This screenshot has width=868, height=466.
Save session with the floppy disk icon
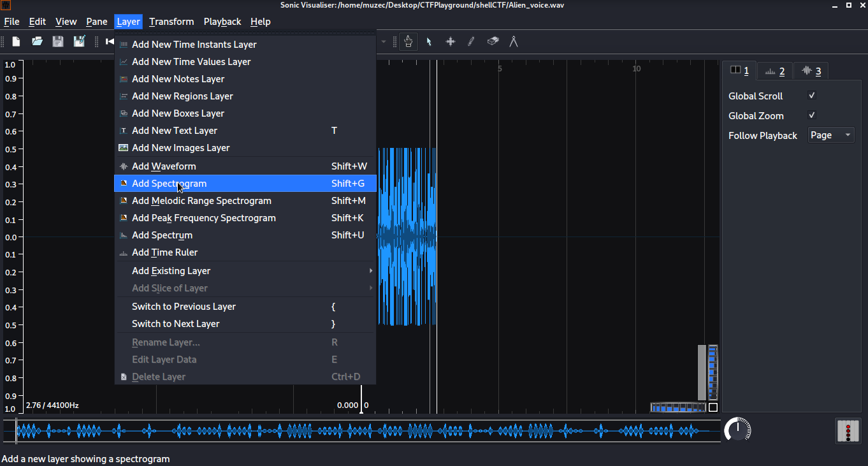pos(58,41)
